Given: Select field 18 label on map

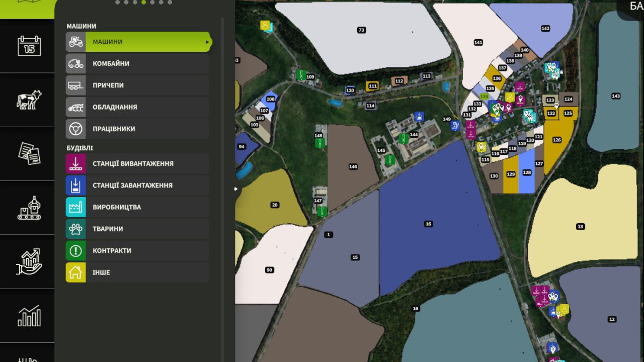Looking at the screenshot, I should pos(416,309).
